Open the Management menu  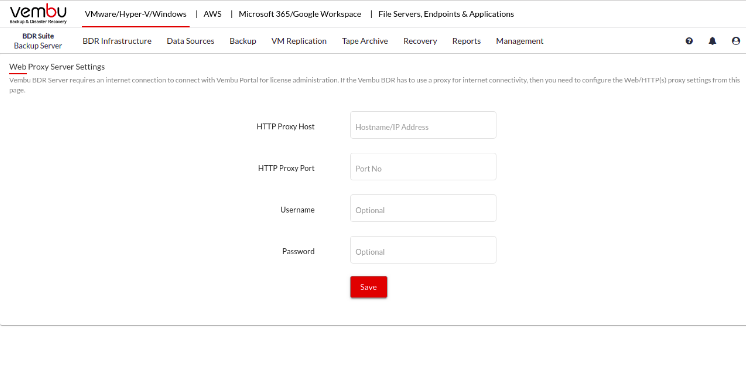[x=520, y=41]
